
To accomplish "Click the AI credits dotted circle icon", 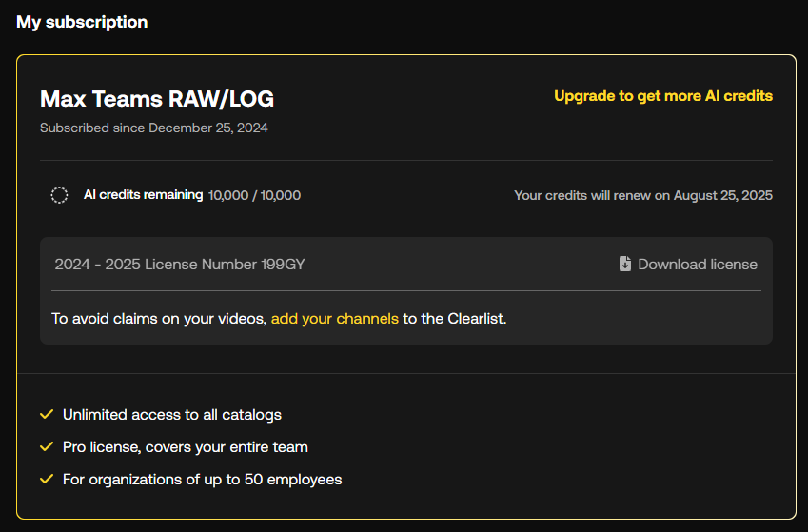I will [59, 195].
